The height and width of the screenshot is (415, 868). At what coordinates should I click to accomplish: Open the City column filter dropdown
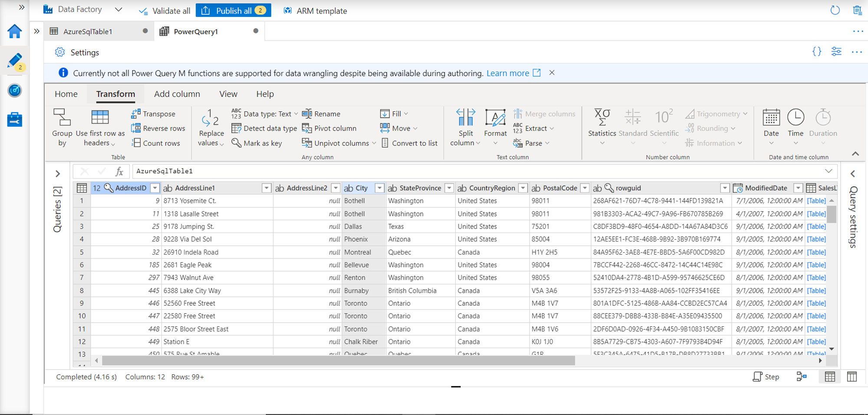(379, 188)
